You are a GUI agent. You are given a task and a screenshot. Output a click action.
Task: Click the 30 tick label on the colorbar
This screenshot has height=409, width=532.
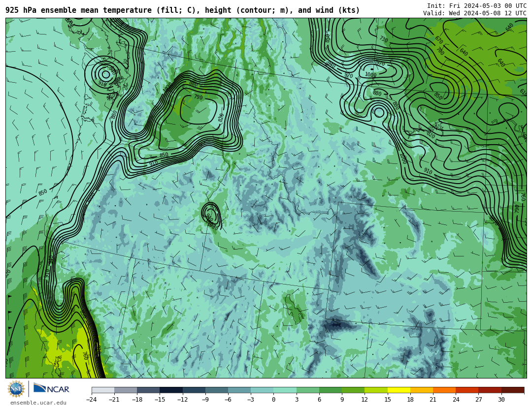coord(501,400)
